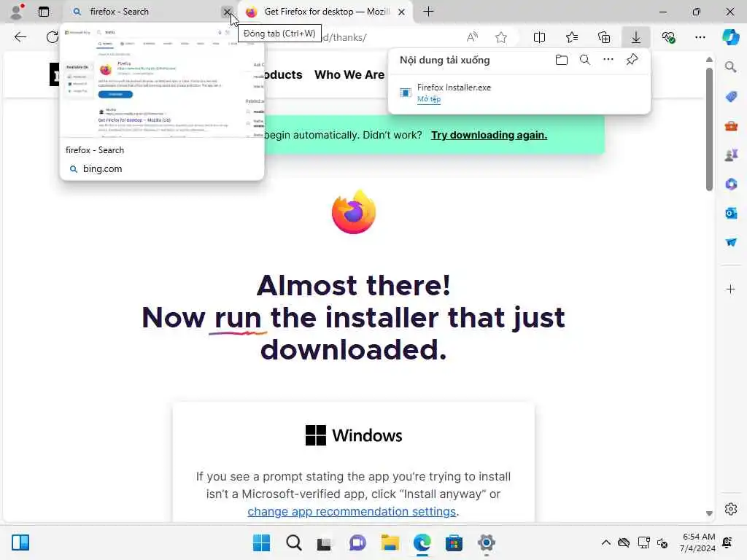This screenshot has width=747, height=560.
Task: Toggle Downloads toolbar button
Action: coord(636,37)
